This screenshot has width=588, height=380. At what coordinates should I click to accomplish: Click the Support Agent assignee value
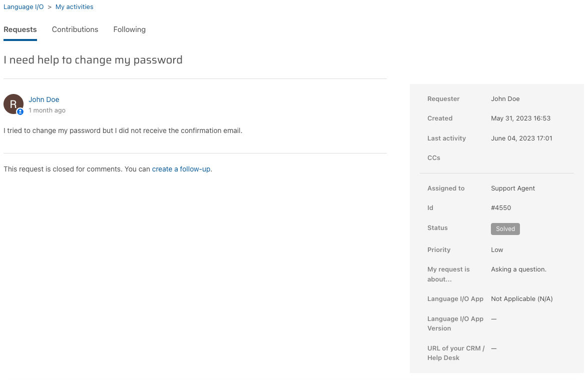[x=513, y=188]
